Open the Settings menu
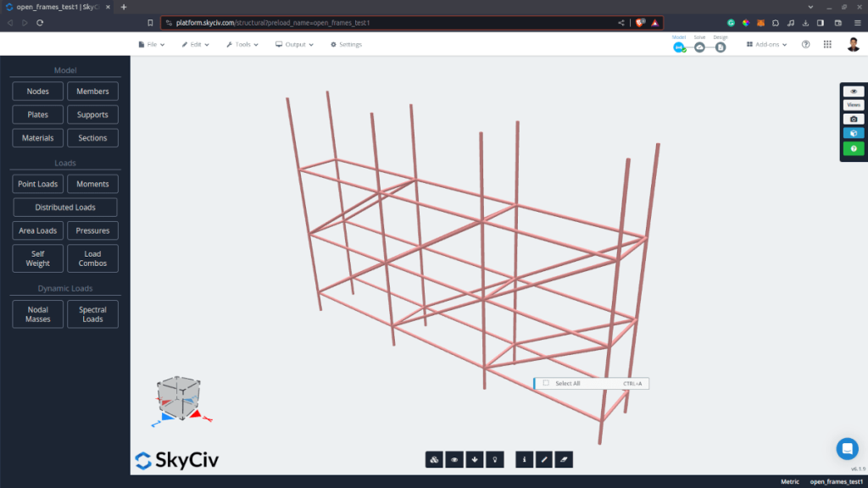Image resolution: width=868 pixels, height=488 pixels. coord(345,44)
